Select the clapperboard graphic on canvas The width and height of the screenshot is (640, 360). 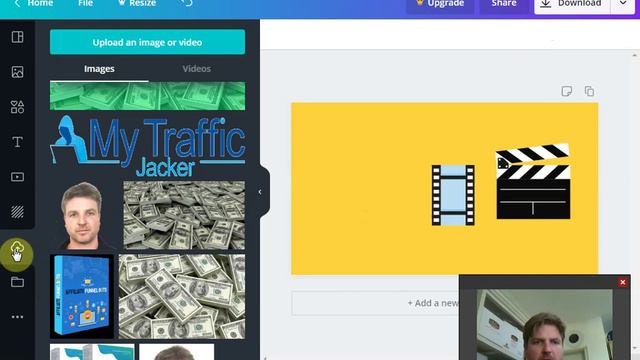533,181
